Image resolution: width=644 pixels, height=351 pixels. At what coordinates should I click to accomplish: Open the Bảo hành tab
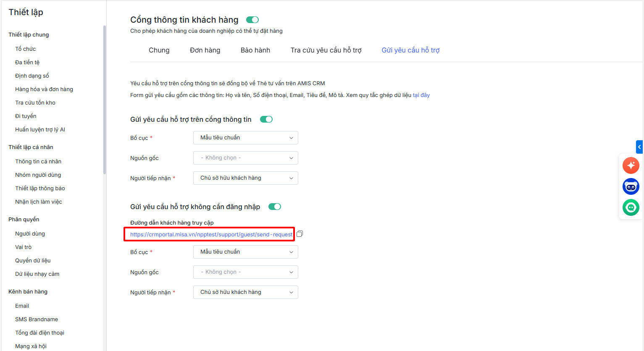coord(255,50)
